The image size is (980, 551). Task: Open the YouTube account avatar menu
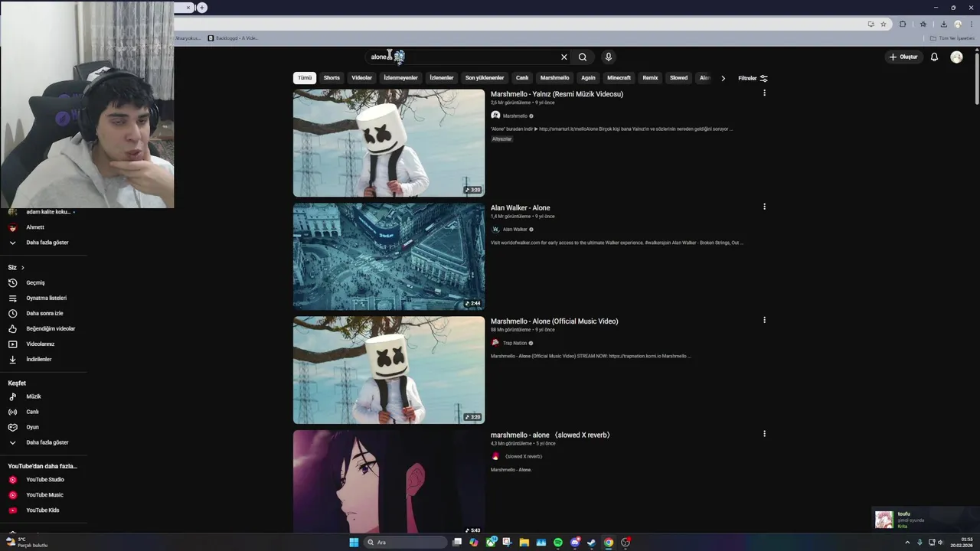point(956,57)
